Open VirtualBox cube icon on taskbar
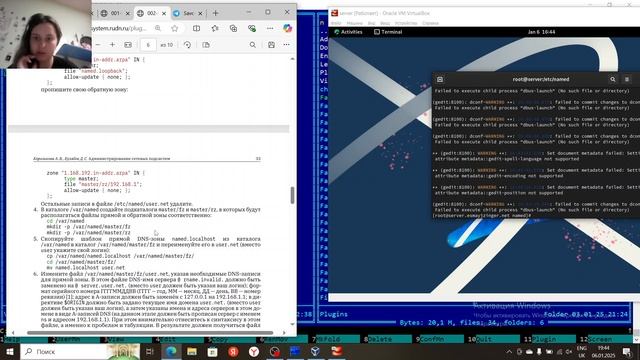The width and height of the screenshot is (640, 360). pos(315,351)
